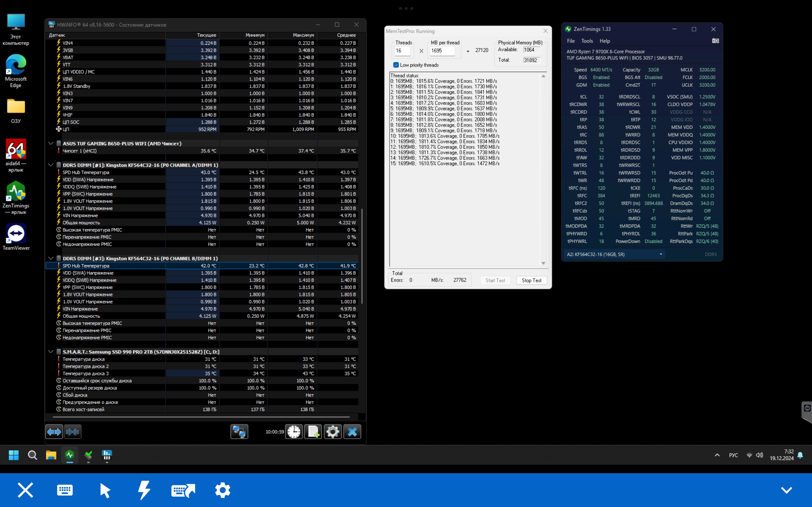This screenshot has width=812, height=507.
Task: Open HWiNFO sensor settings gear
Action: point(332,432)
